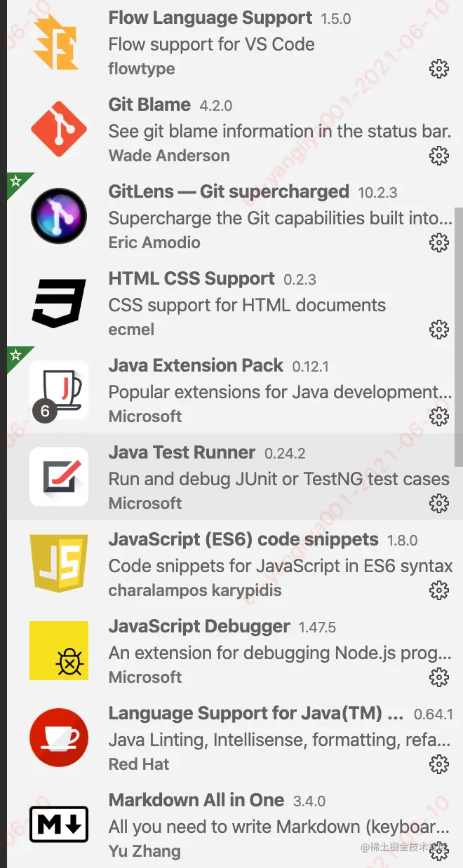Select the JavaScript (ES6) code snippets title

(x=243, y=539)
